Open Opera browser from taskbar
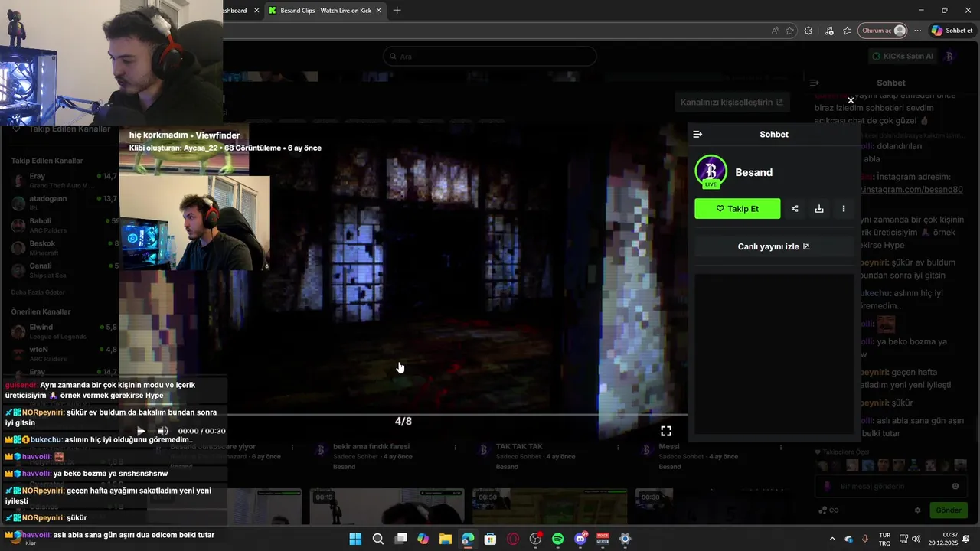This screenshot has height=551, width=980. click(513, 539)
